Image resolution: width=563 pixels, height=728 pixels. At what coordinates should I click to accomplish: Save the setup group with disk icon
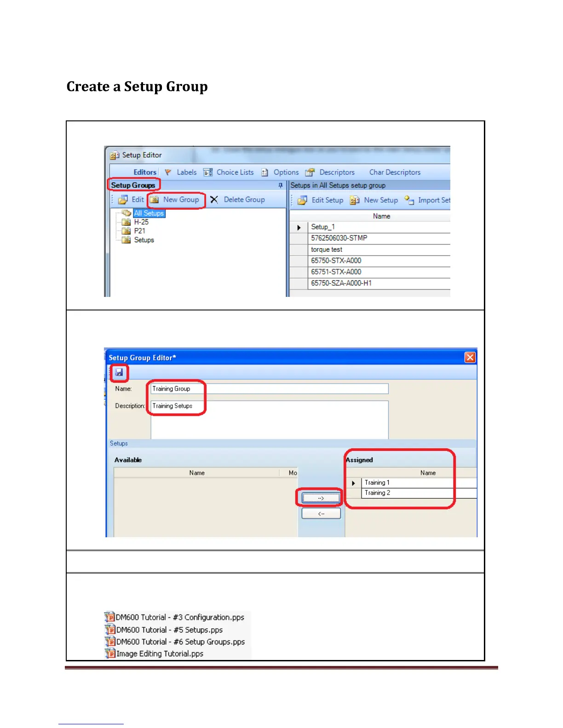pyautogui.click(x=119, y=372)
